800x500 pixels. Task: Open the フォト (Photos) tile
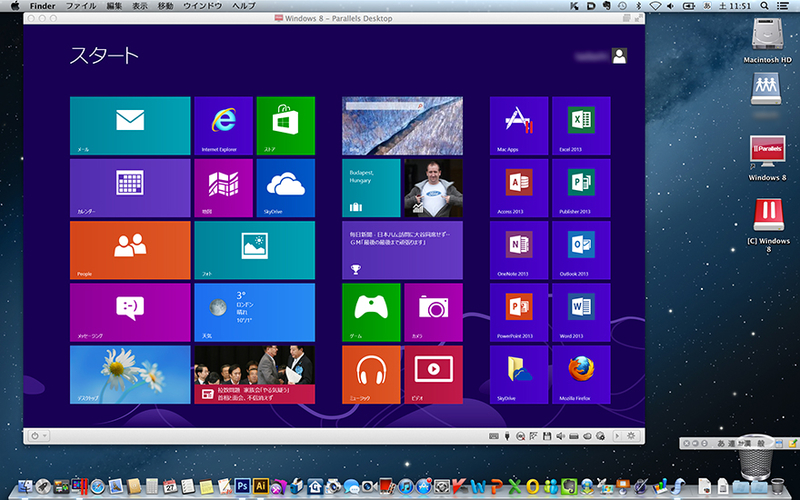click(x=255, y=250)
